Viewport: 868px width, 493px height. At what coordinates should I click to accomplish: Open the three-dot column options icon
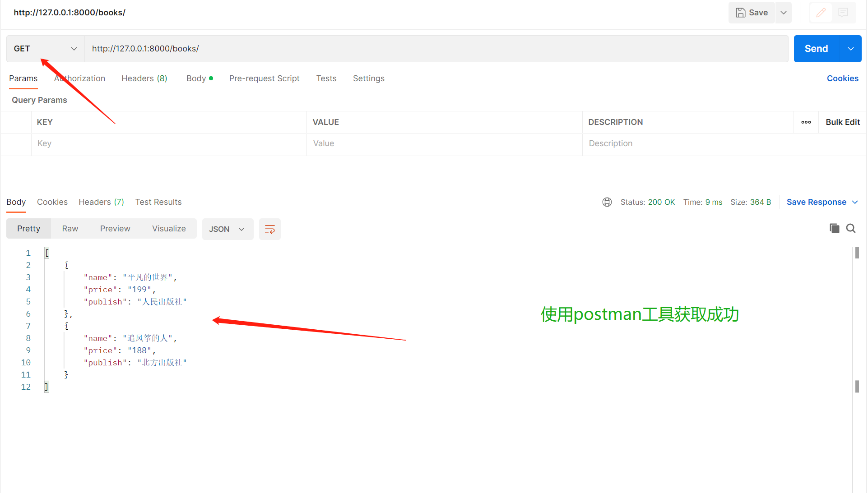(806, 122)
